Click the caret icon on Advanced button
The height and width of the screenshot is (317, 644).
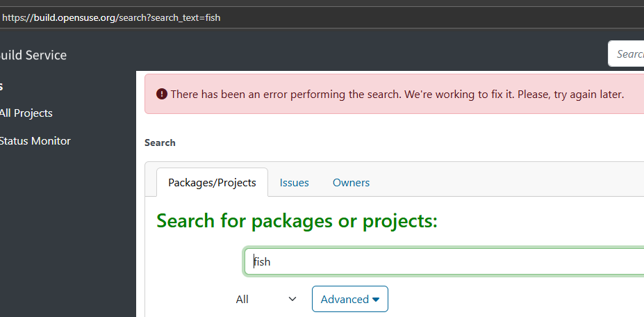click(376, 300)
